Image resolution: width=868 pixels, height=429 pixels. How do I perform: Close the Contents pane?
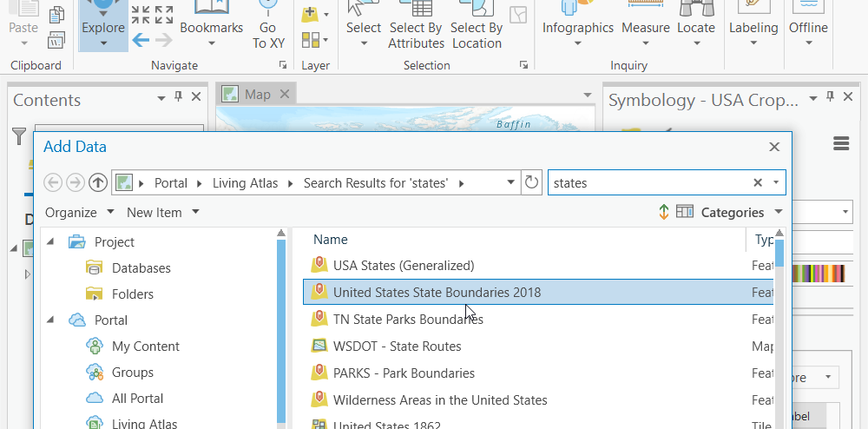point(196,97)
